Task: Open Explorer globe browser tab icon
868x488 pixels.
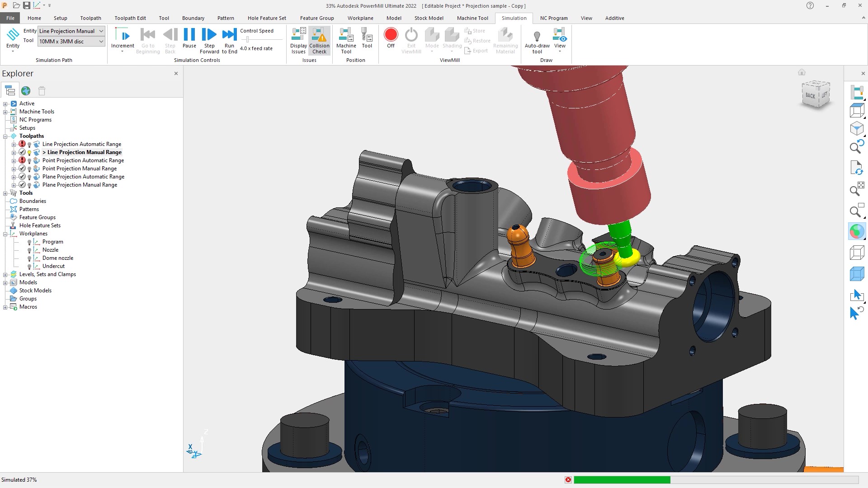Action: click(26, 91)
